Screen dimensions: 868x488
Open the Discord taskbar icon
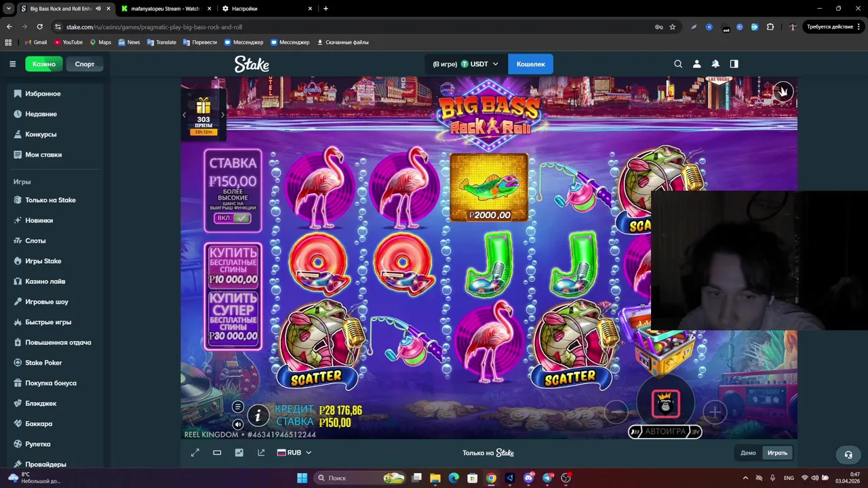[529, 478]
